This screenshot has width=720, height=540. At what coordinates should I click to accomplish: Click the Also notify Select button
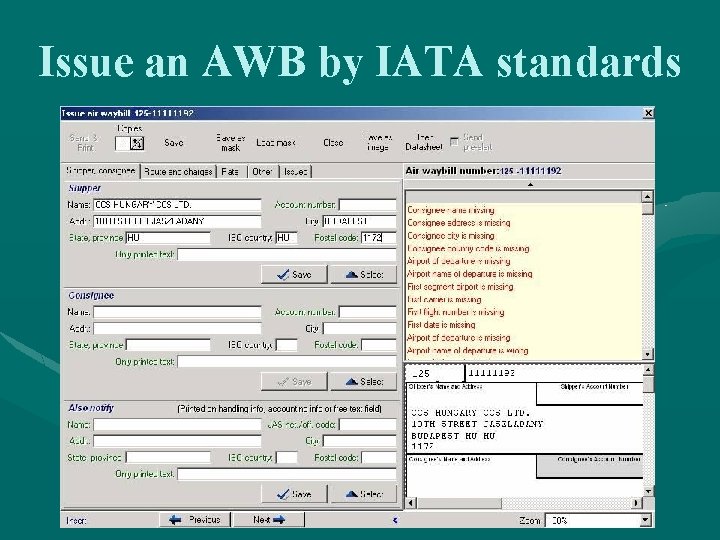click(x=364, y=494)
